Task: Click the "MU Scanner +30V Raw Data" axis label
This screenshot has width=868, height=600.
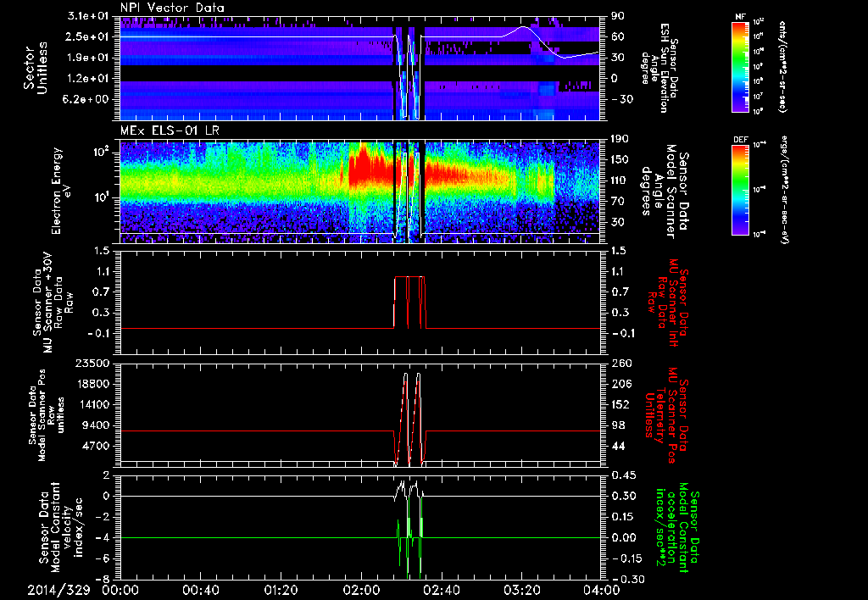Action: pyautogui.click(x=53, y=303)
